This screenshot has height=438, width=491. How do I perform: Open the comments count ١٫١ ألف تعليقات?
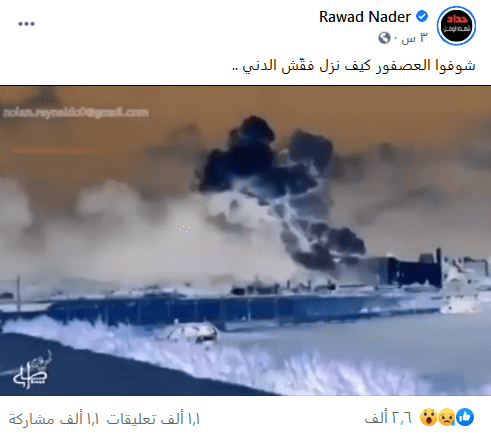coord(153,419)
